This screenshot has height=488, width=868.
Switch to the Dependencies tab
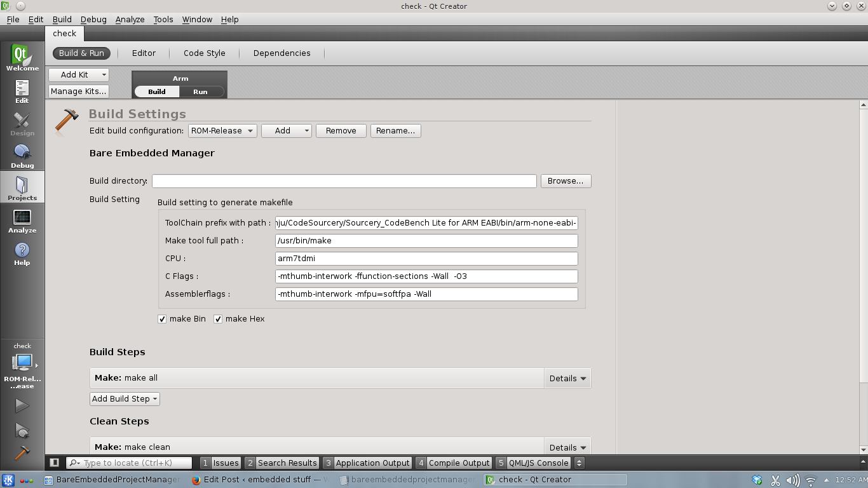pos(281,53)
